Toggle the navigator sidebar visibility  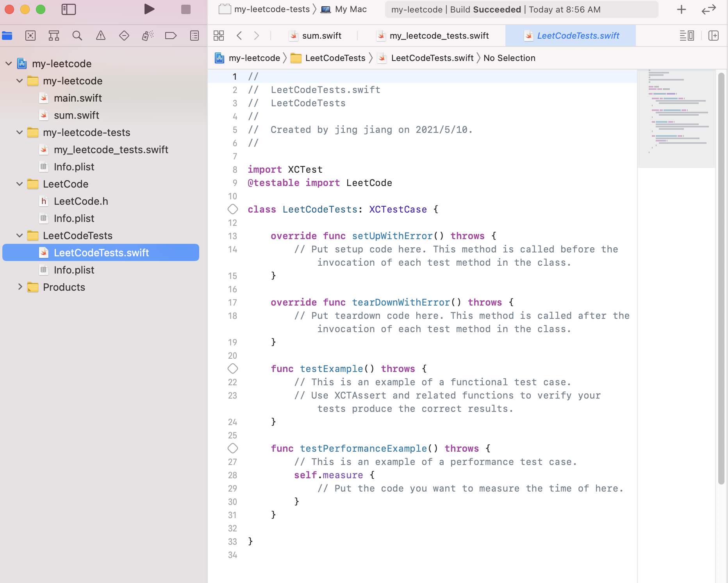tap(69, 9)
